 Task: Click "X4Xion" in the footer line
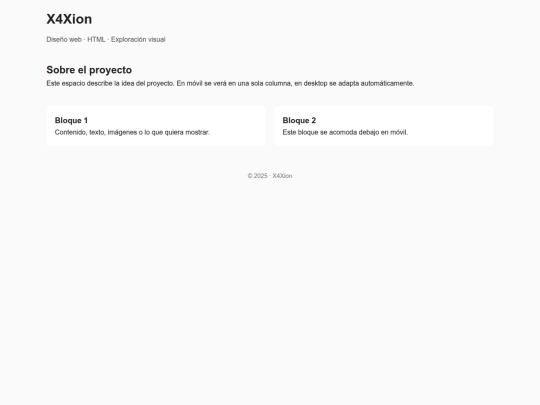pos(282,176)
